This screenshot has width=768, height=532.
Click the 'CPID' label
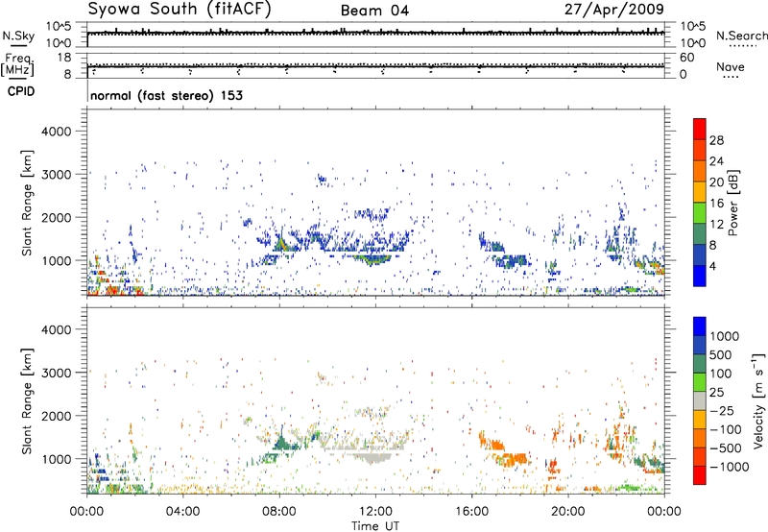21,91
